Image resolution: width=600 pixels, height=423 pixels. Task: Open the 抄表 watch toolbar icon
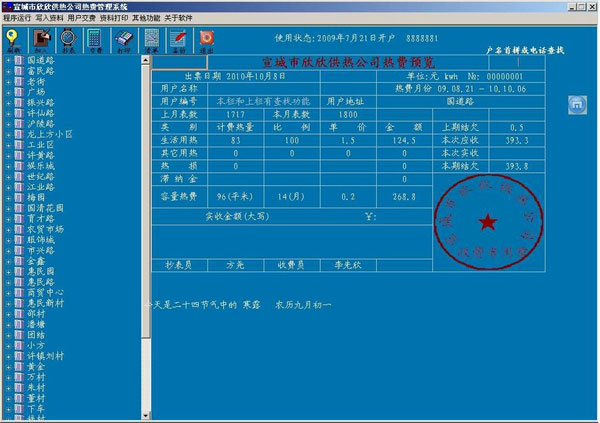tap(68, 40)
